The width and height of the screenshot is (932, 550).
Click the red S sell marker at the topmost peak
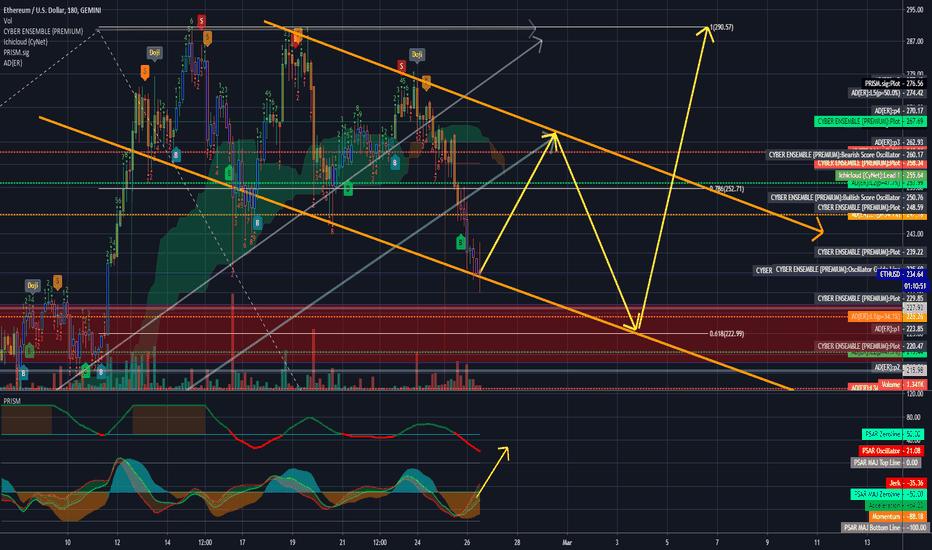coord(201,21)
